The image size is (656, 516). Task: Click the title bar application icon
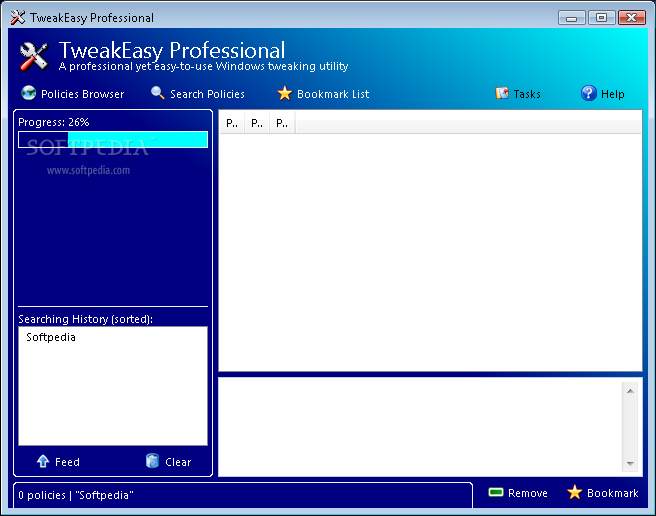(x=18, y=18)
